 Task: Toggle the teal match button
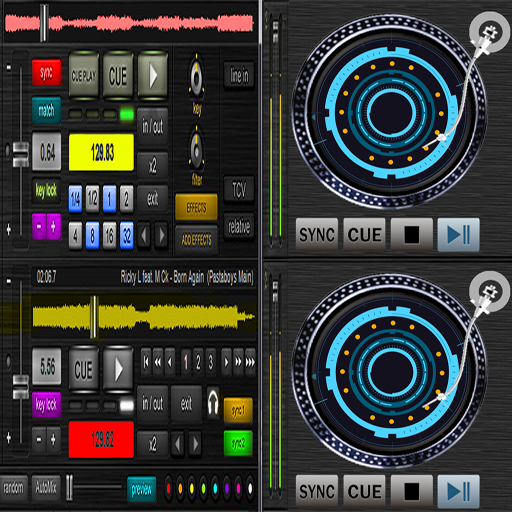(47, 110)
